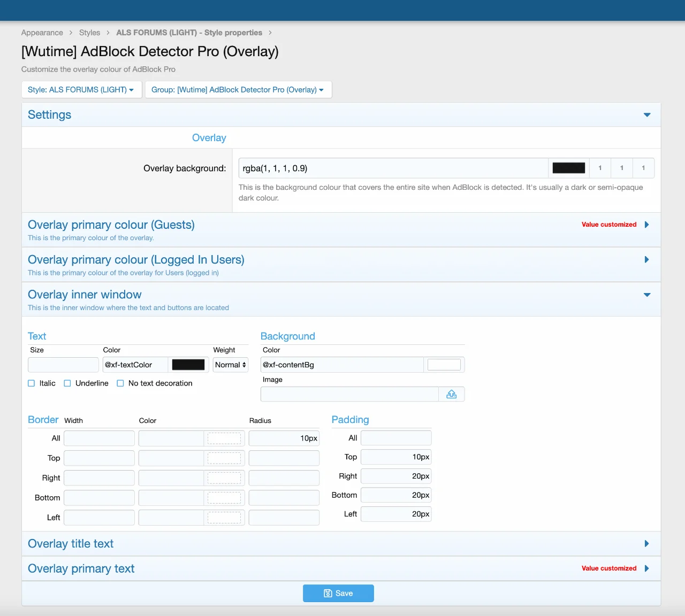Toggle the Underline checkbox
This screenshot has width=685, height=616.
67,383
